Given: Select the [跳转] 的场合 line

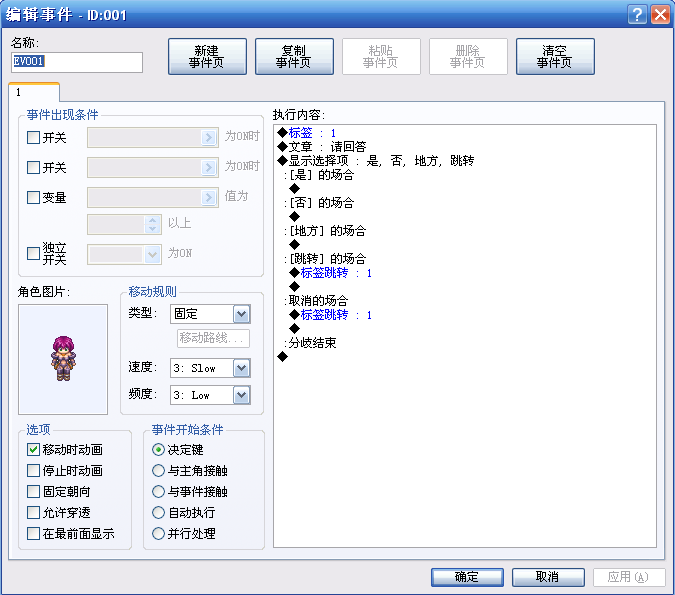Looking at the screenshot, I should (325, 259).
